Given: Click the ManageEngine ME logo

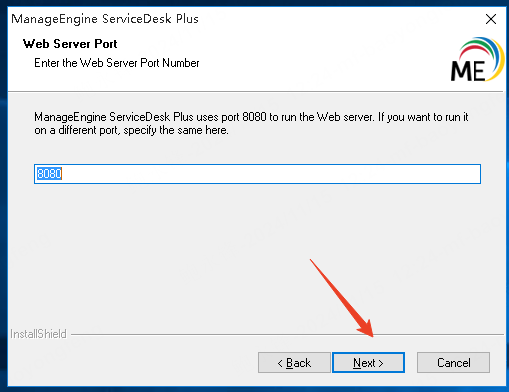Looking at the screenshot, I should click(477, 59).
